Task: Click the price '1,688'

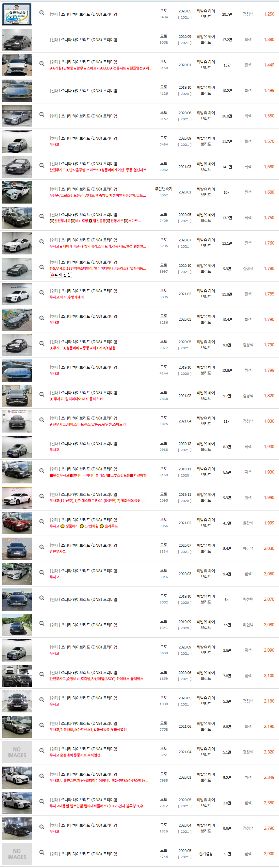Action: [x=269, y=192]
